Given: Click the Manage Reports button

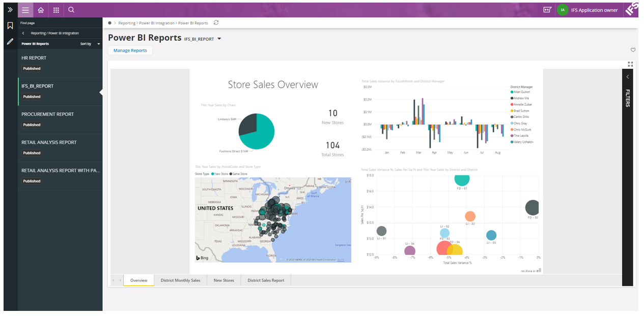Looking at the screenshot, I should [130, 50].
